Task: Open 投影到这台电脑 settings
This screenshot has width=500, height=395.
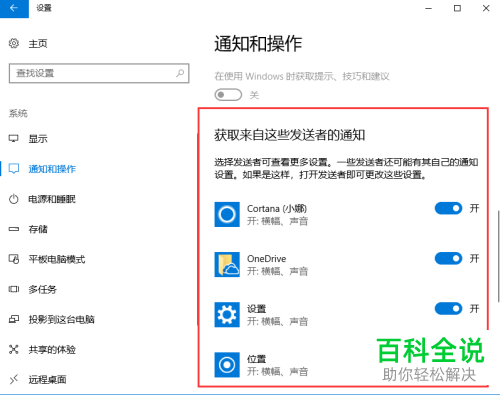Action: 61,319
